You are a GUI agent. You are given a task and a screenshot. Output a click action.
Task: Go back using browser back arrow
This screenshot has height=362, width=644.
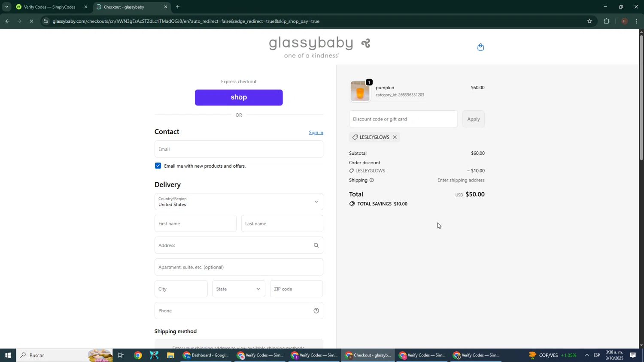[x=7, y=21]
